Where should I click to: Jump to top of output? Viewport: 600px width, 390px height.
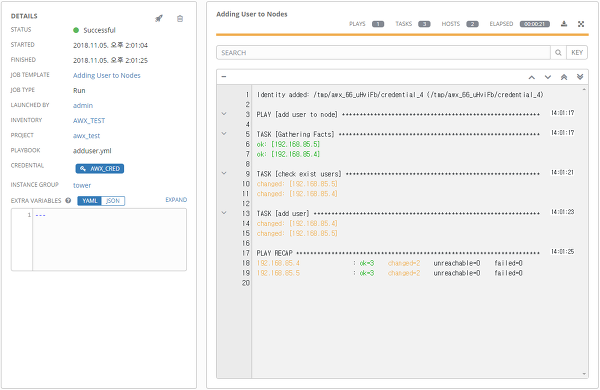(x=564, y=77)
